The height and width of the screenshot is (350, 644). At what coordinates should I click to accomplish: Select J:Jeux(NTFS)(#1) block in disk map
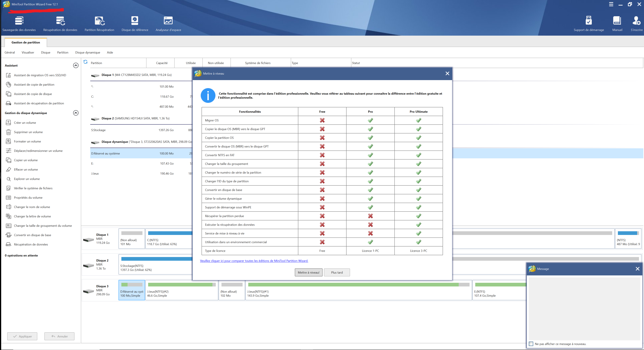point(359,290)
